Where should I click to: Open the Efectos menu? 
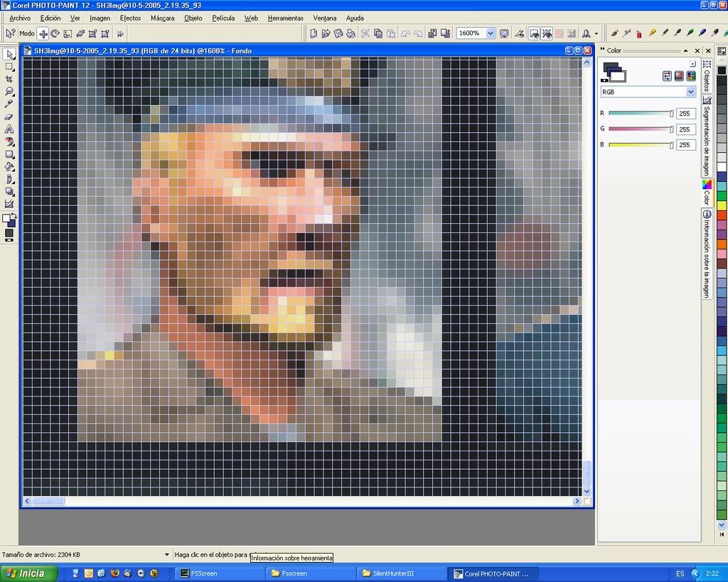pyautogui.click(x=131, y=18)
